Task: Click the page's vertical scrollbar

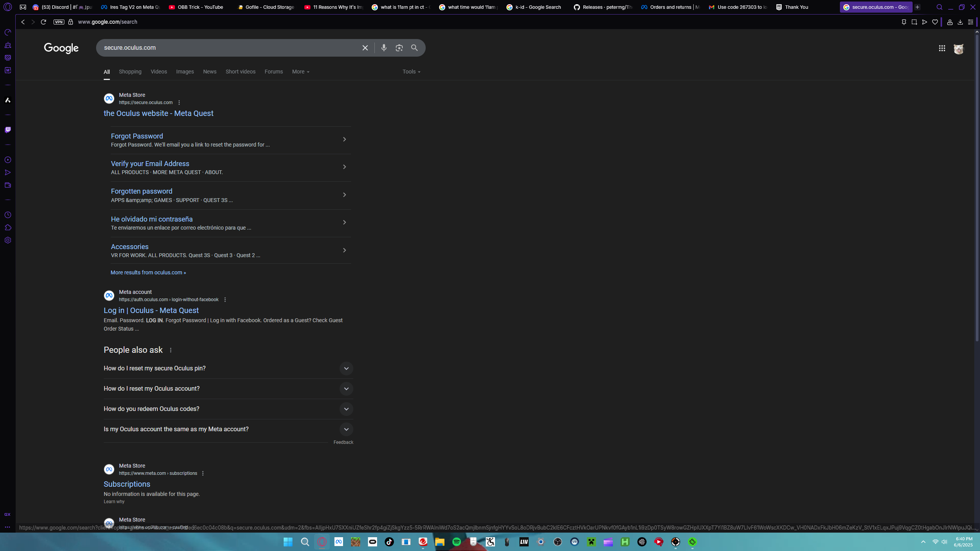Action: 977,187
